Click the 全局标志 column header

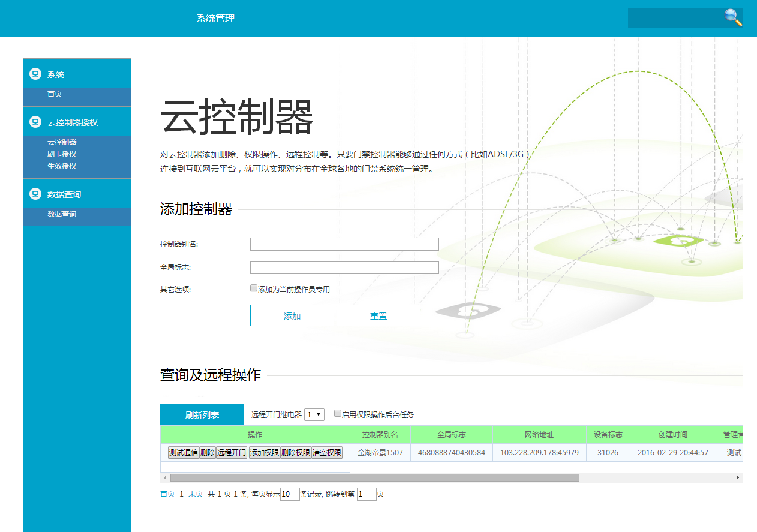(452, 435)
